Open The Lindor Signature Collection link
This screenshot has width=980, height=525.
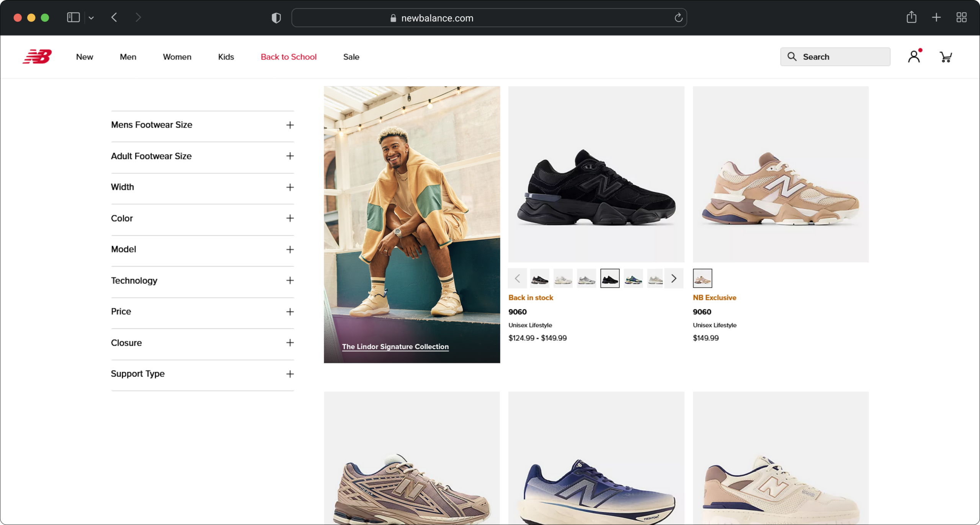395,347
